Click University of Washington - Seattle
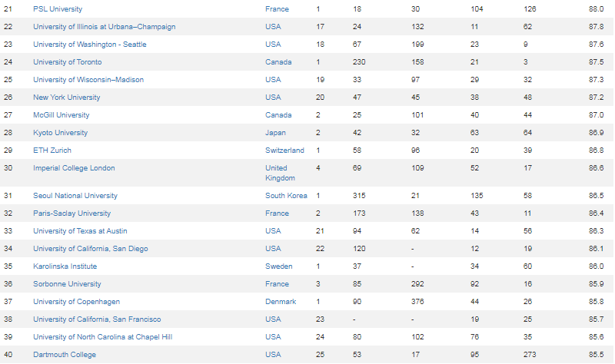The width and height of the screenshot is (615, 364). coord(90,45)
